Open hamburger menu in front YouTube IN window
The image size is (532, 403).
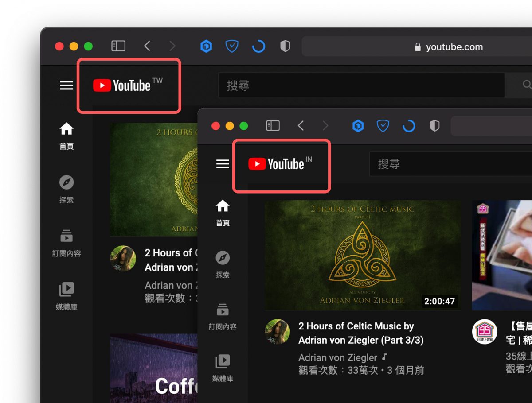pyautogui.click(x=223, y=164)
